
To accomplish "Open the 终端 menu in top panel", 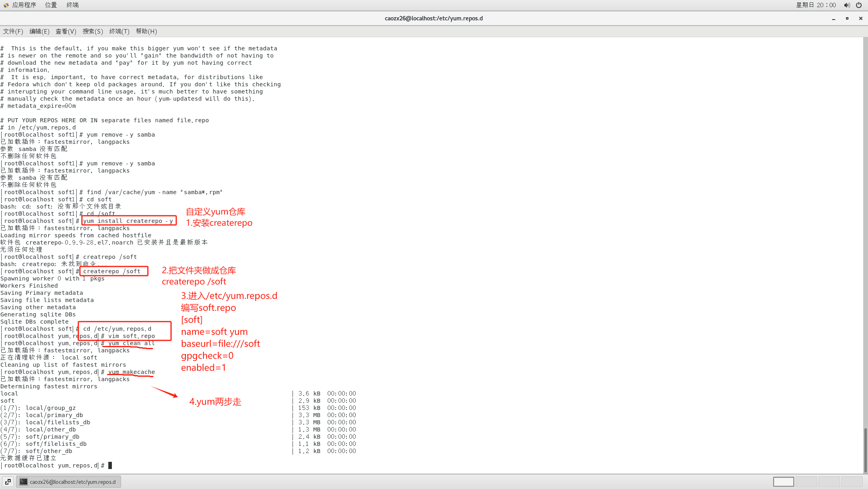I will pyautogui.click(x=72, y=5).
